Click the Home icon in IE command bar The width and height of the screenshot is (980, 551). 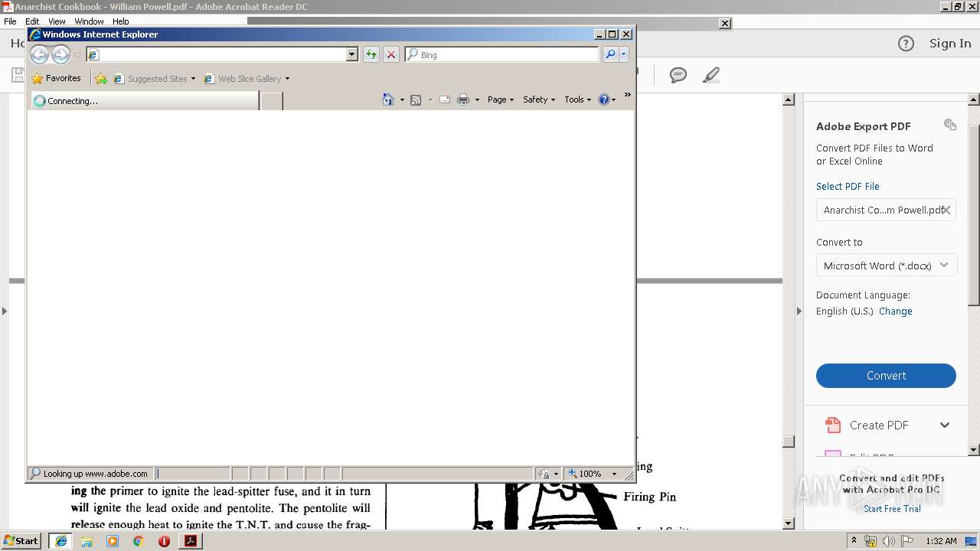coord(388,99)
